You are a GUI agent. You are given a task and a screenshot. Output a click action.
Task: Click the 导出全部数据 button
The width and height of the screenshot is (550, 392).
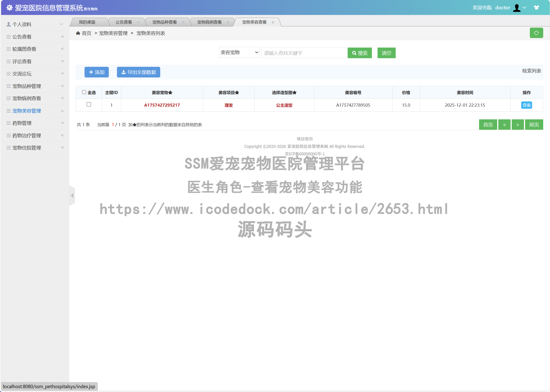138,72
